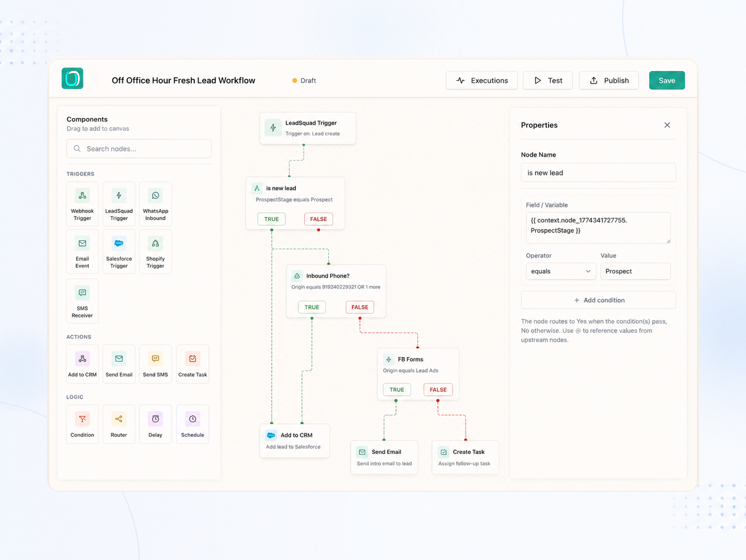Click the Draft status indicator
The height and width of the screenshot is (560, 746).
coord(304,80)
